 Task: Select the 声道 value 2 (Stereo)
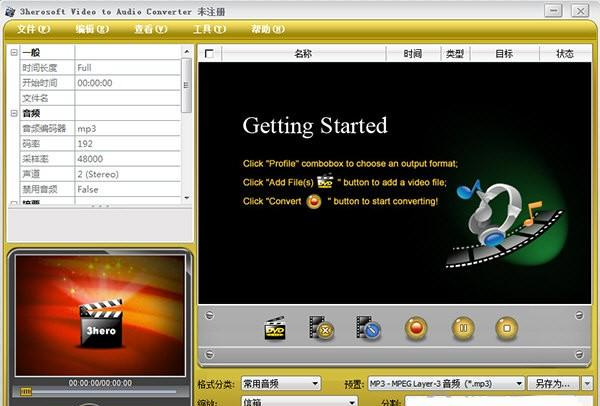(x=127, y=174)
